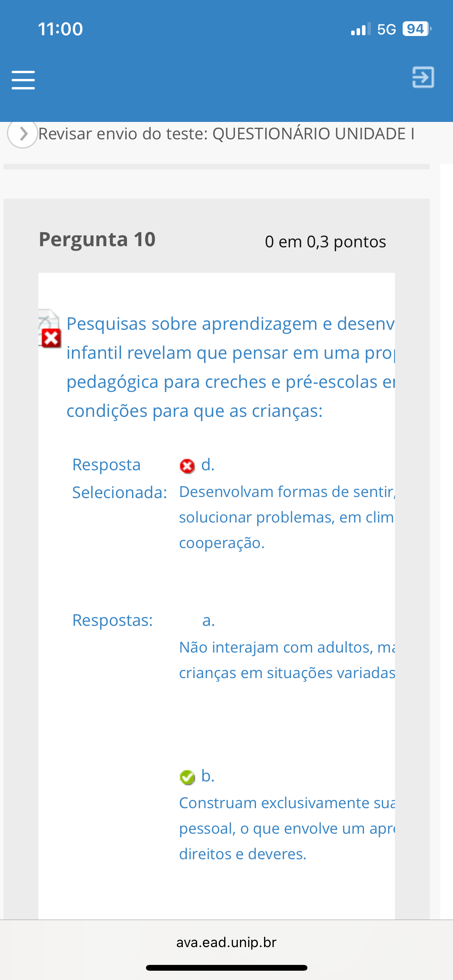This screenshot has width=453, height=980.
Task: Tap the green checkmark beside answer b
Action: coord(187,777)
